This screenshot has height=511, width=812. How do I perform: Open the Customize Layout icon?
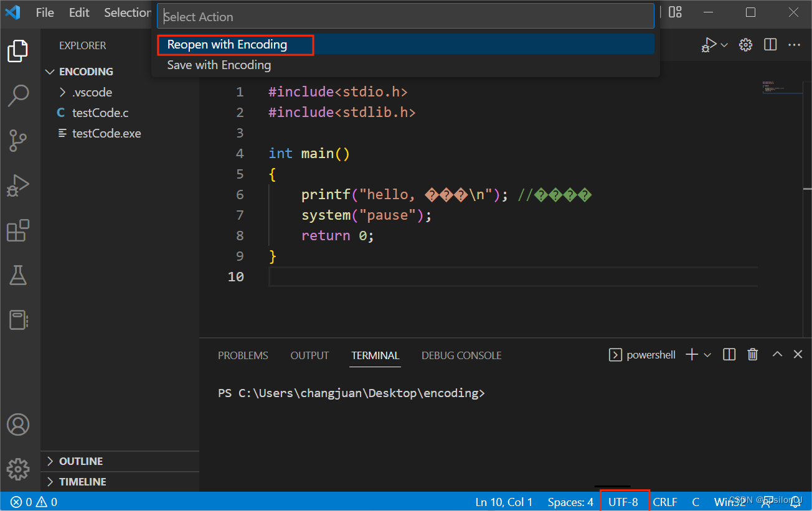pyautogui.click(x=675, y=12)
